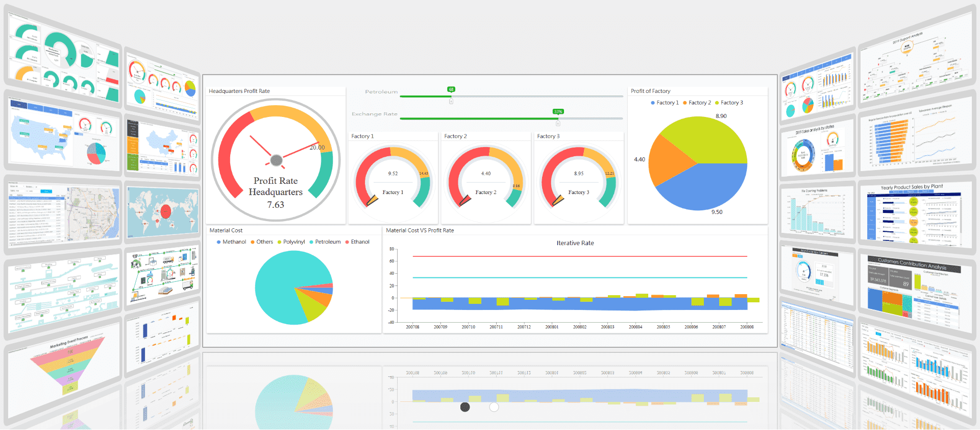The height and width of the screenshot is (430, 980).
Task: Open the Fix Coming Problems bar chart thumbnail
Action: (x=817, y=212)
